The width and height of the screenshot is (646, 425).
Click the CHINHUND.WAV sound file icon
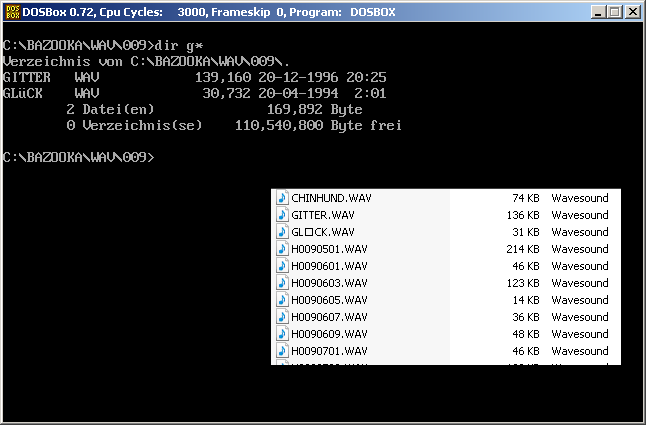click(282, 198)
